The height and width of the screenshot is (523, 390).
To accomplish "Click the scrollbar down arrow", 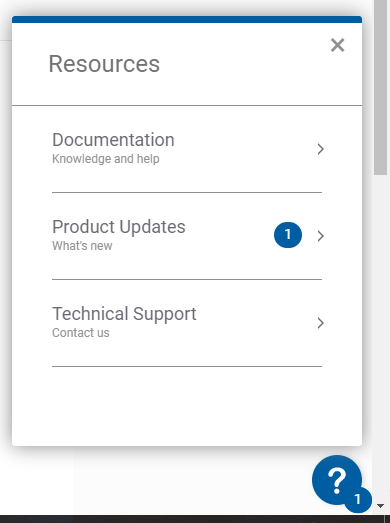I will point(380,506).
